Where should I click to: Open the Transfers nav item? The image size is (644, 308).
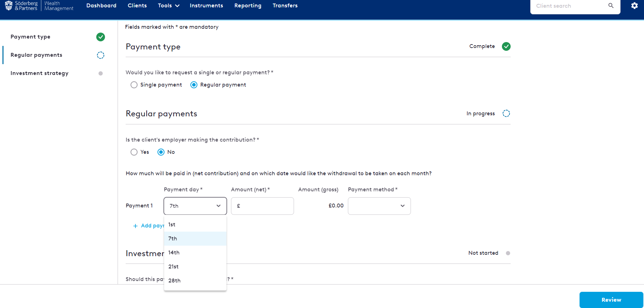(x=285, y=6)
